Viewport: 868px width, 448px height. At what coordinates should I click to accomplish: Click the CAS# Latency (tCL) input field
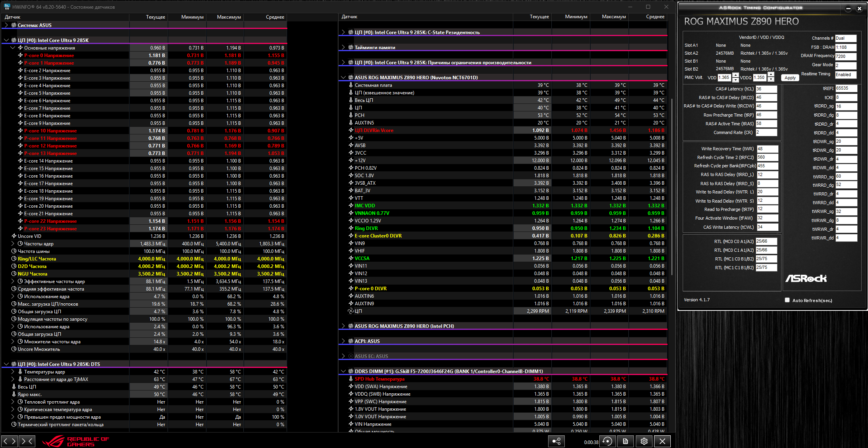(766, 89)
